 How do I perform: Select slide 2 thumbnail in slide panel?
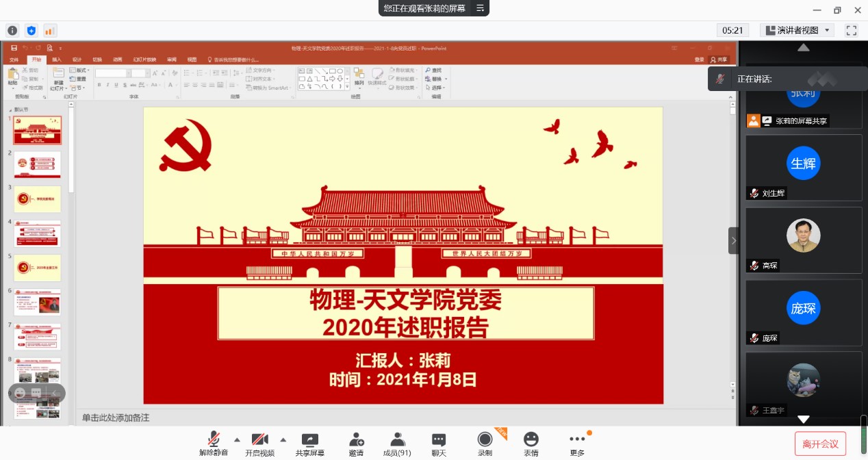pos(37,164)
